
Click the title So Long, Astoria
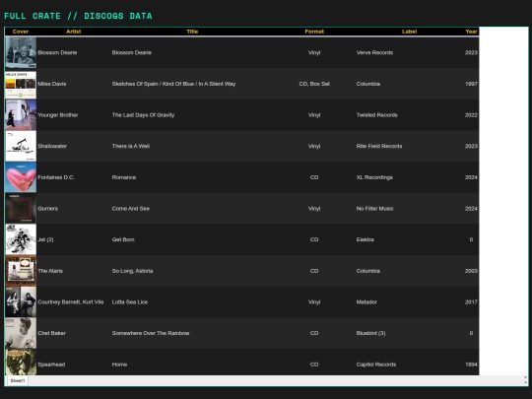coord(132,271)
